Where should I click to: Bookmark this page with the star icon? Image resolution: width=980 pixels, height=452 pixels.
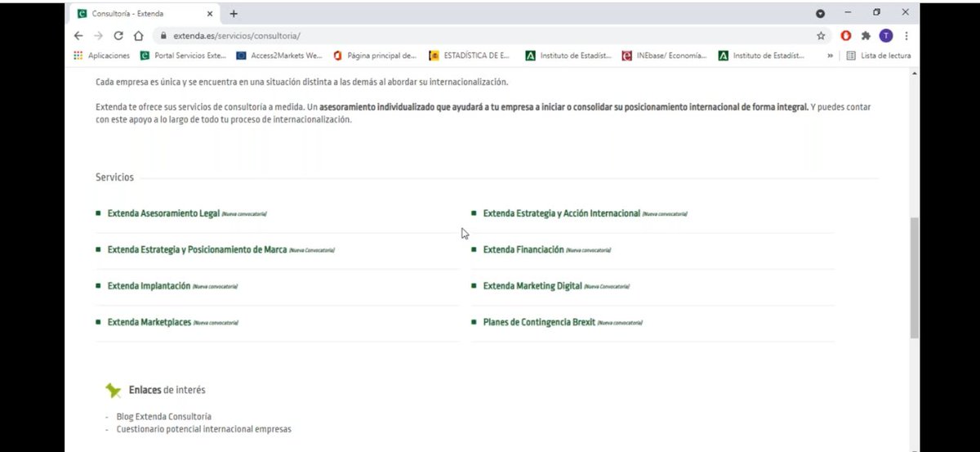coord(821,36)
